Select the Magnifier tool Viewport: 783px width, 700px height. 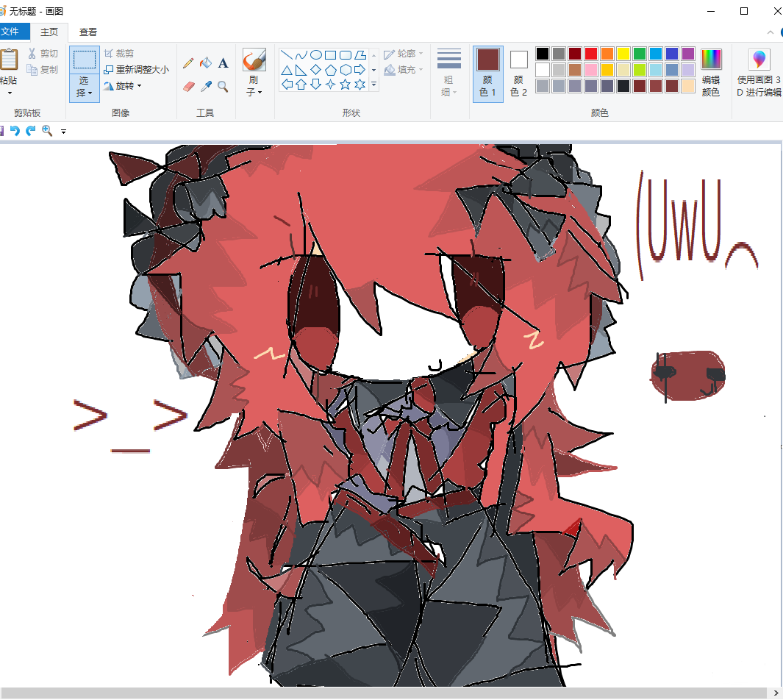[x=224, y=87]
